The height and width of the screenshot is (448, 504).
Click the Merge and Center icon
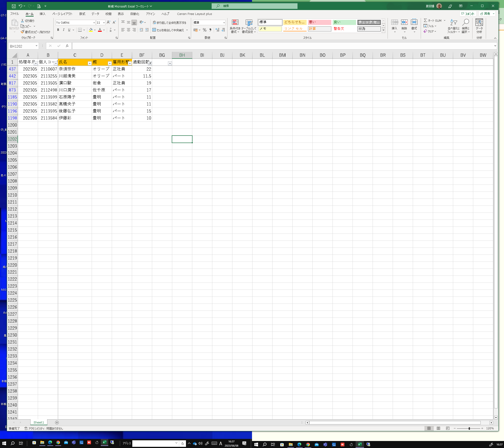coord(154,30)
